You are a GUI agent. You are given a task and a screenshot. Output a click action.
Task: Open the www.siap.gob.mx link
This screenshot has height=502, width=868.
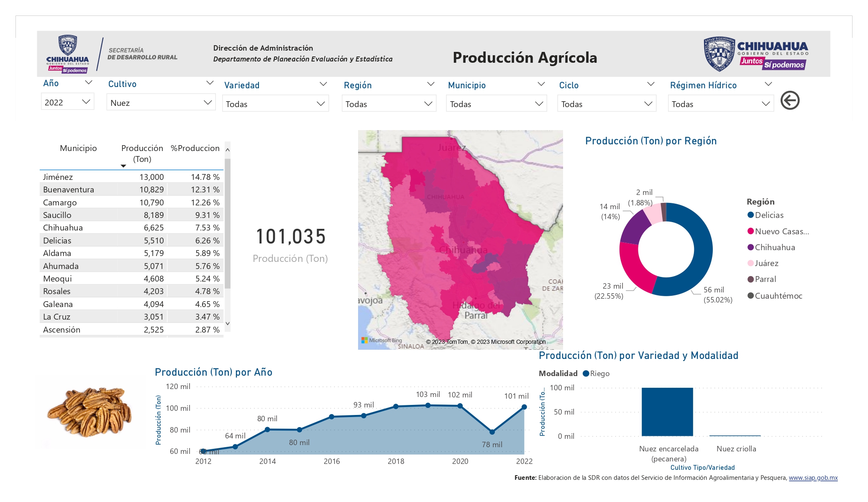tap(813, 478)
